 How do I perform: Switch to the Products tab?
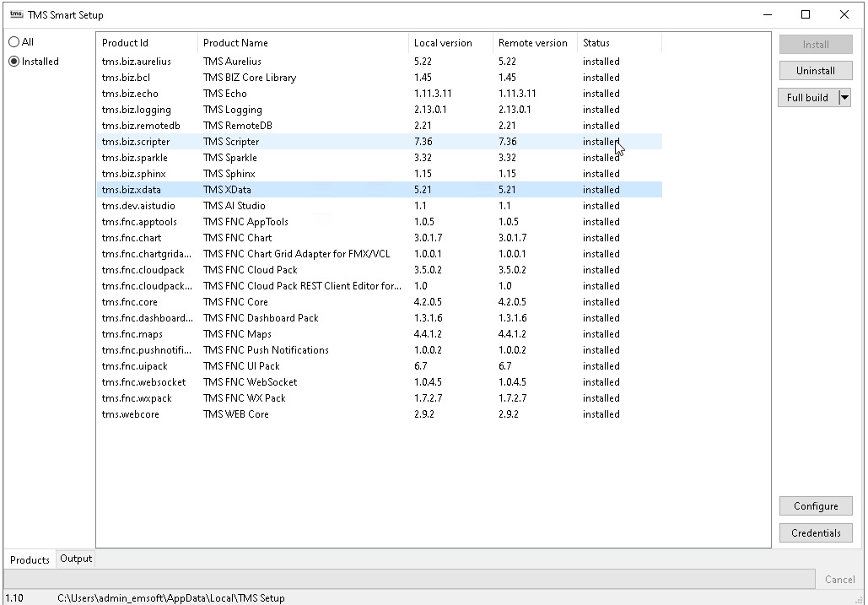30,559
